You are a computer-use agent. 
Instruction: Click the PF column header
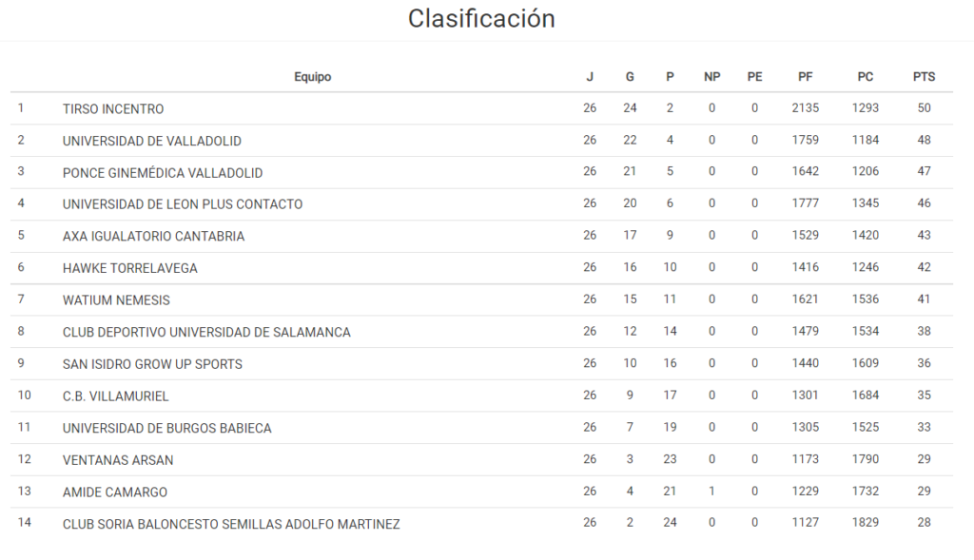(x=805, y=77)
